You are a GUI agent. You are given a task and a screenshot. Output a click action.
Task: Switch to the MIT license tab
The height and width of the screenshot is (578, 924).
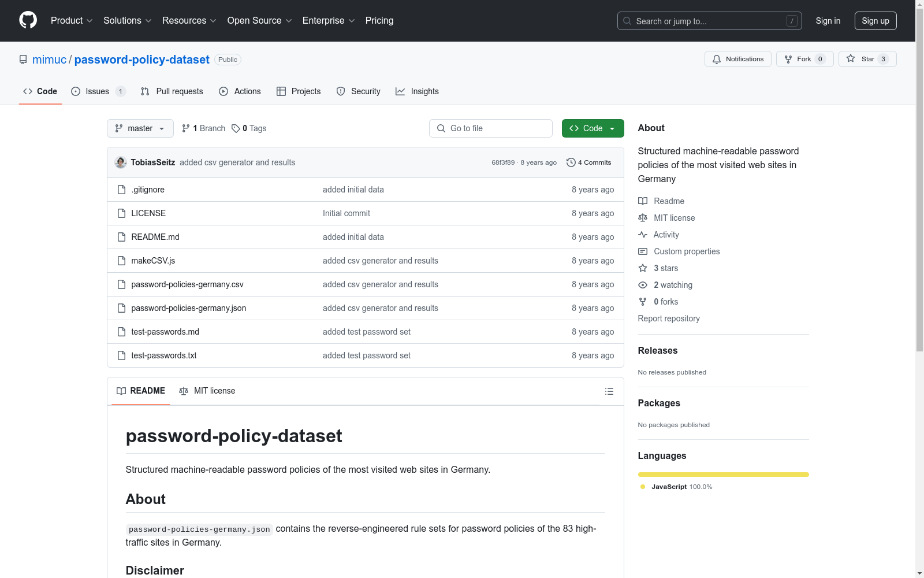pyautogui.click(x=207, y=391)
